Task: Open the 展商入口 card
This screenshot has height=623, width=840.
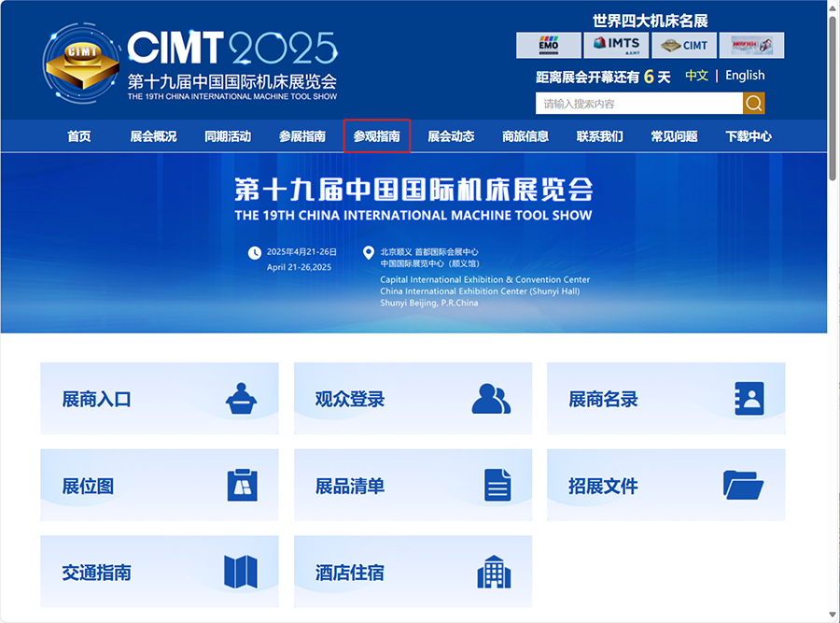Action: tap(159, 398)
